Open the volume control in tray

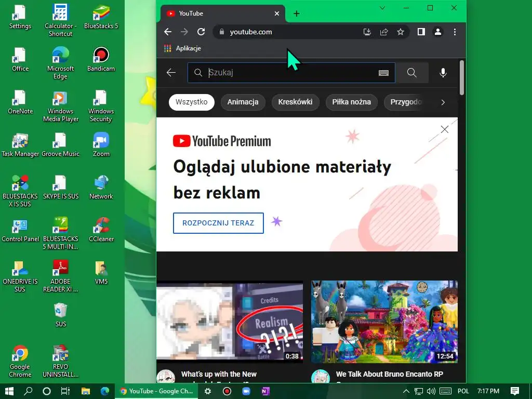431,391
